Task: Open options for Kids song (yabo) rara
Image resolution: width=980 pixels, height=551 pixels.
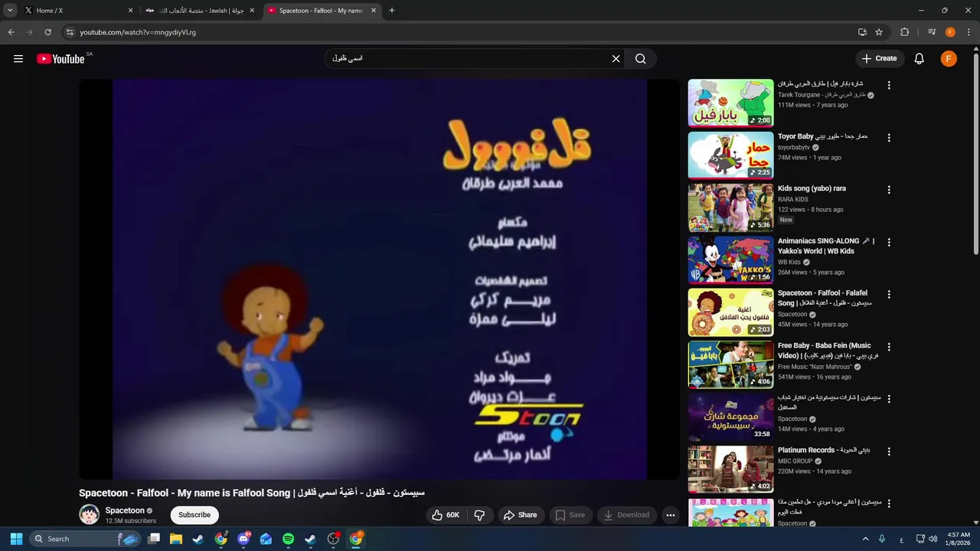Action: (x=889, y=190)
